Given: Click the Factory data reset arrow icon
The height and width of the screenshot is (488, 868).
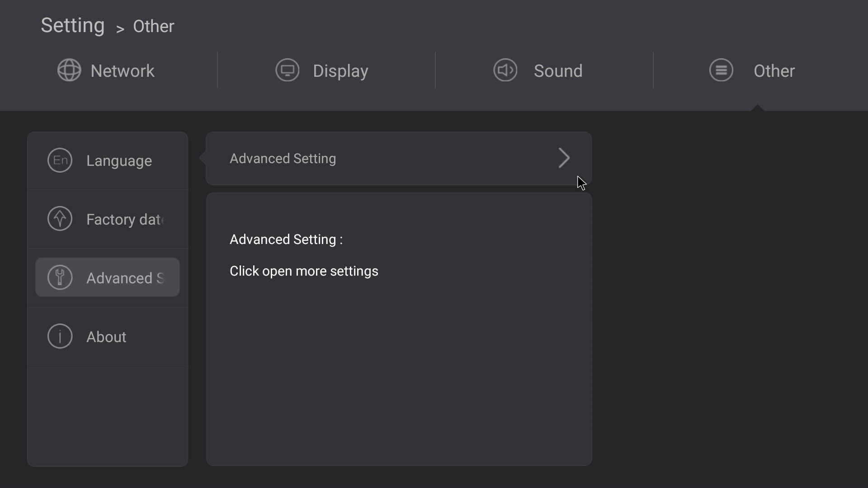Looking at the screenshot, I should (60, 219).
